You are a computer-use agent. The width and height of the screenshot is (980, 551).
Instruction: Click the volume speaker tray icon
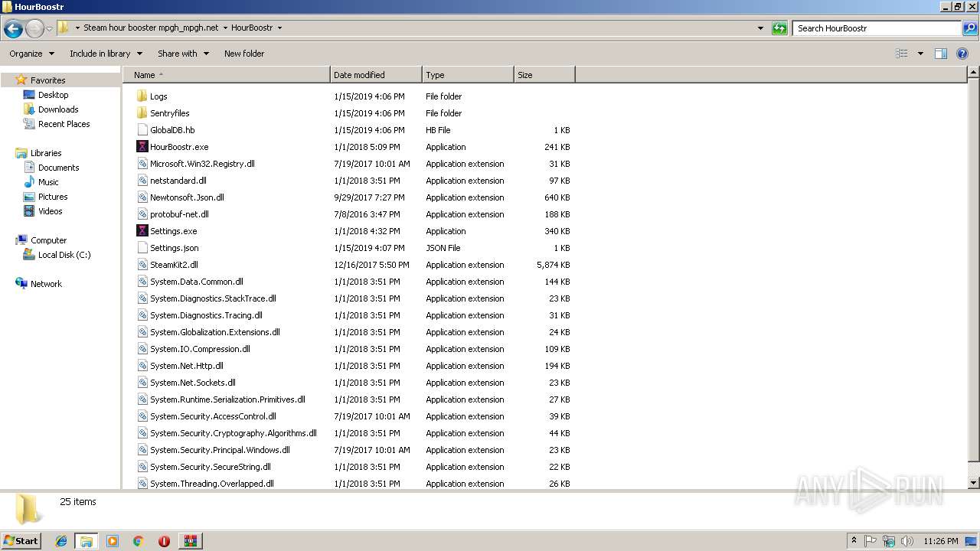(906, 541)
